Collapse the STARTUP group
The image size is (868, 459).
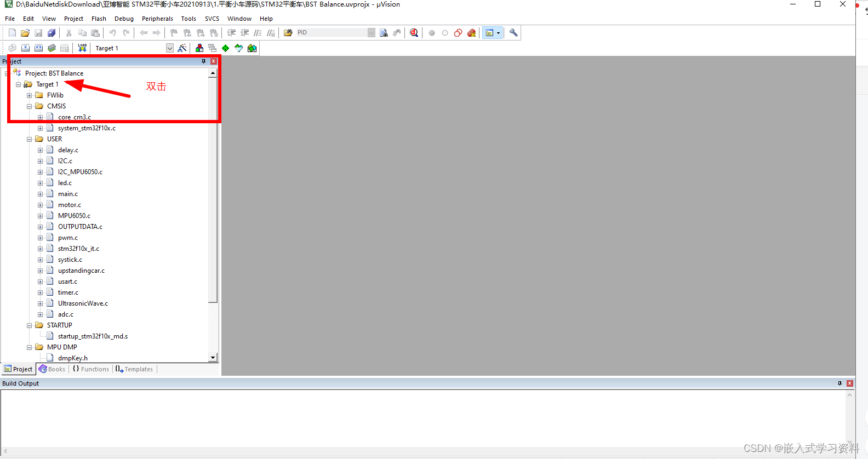tap(30, 325)
